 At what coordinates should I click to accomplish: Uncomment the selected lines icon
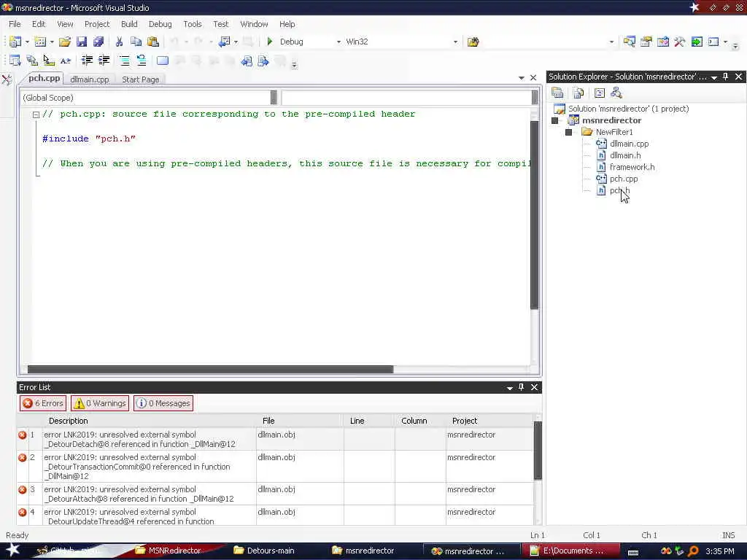click(x=142, y=61)
